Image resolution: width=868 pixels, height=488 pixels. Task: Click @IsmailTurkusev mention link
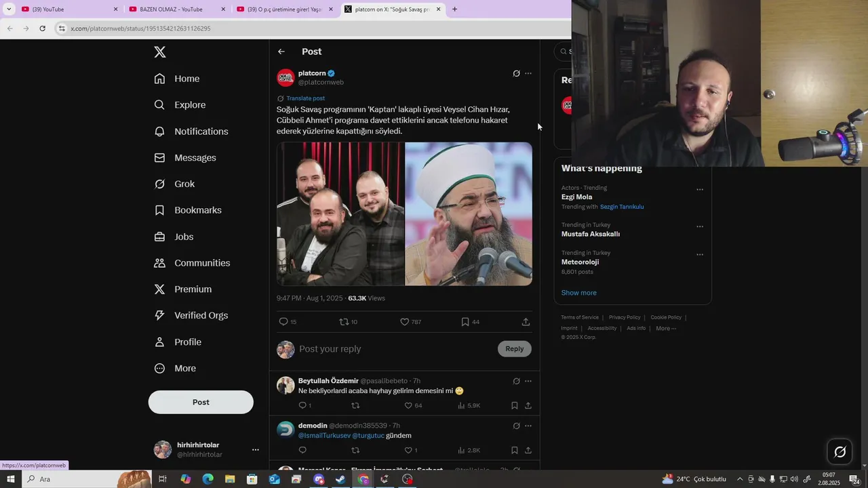[x=324, y=436]
